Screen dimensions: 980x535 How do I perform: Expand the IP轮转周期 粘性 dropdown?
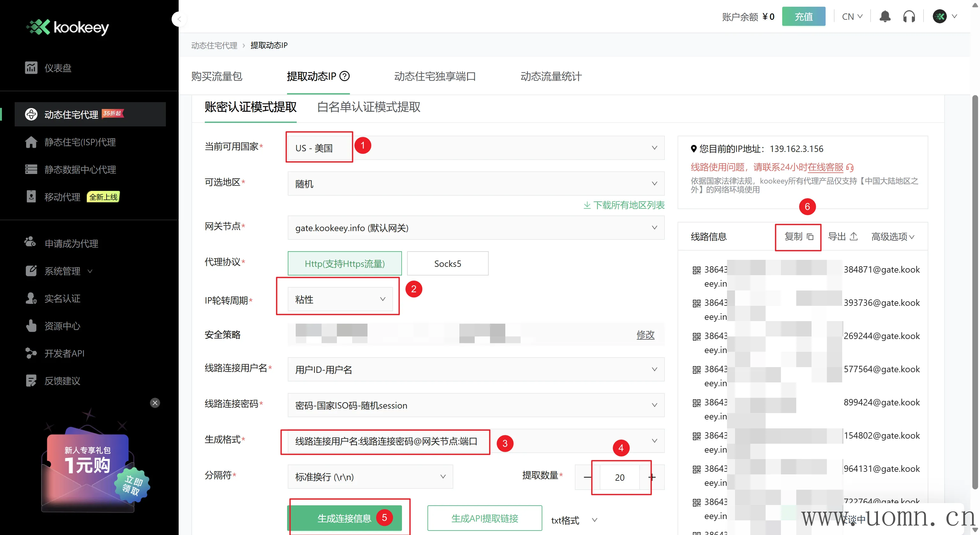[340, 299]
